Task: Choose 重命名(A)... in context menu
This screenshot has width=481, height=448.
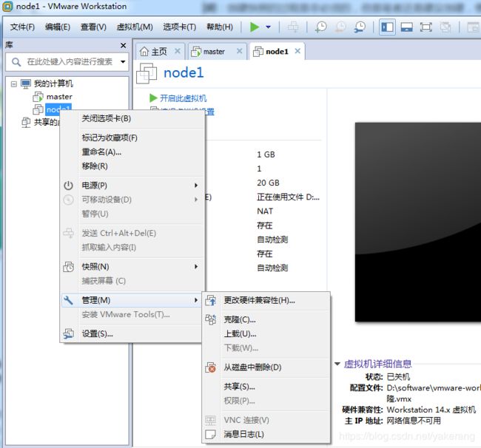Action: pyautogui.click(x=132, y=152)
